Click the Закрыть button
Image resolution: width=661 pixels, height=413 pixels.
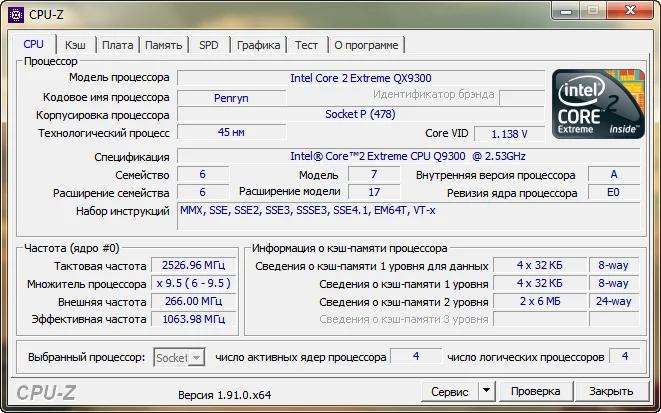[611, 392]
